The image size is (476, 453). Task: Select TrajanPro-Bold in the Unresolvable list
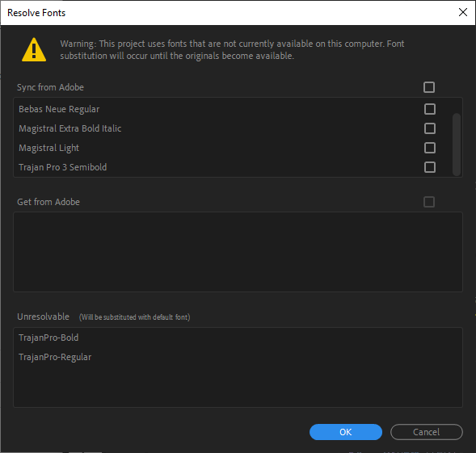[x=48, y=338]
